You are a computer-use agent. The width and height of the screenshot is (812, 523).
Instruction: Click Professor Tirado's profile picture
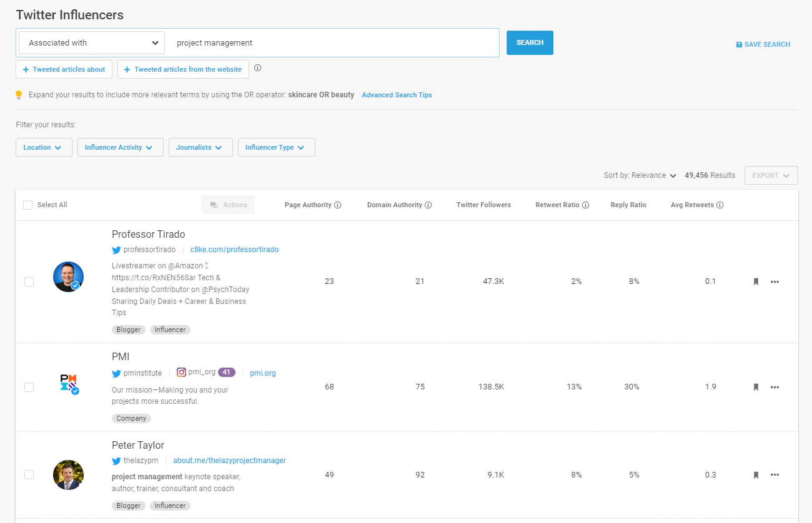pos(68,276)
